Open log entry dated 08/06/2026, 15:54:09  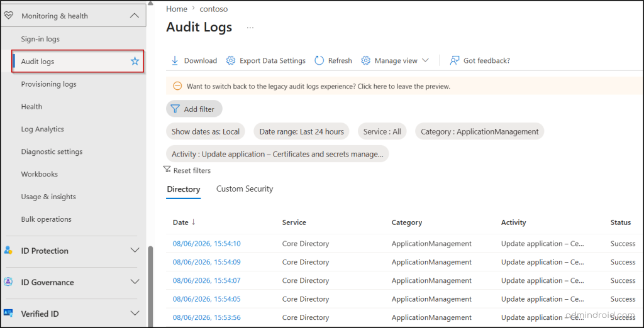[x=206, y=262]
